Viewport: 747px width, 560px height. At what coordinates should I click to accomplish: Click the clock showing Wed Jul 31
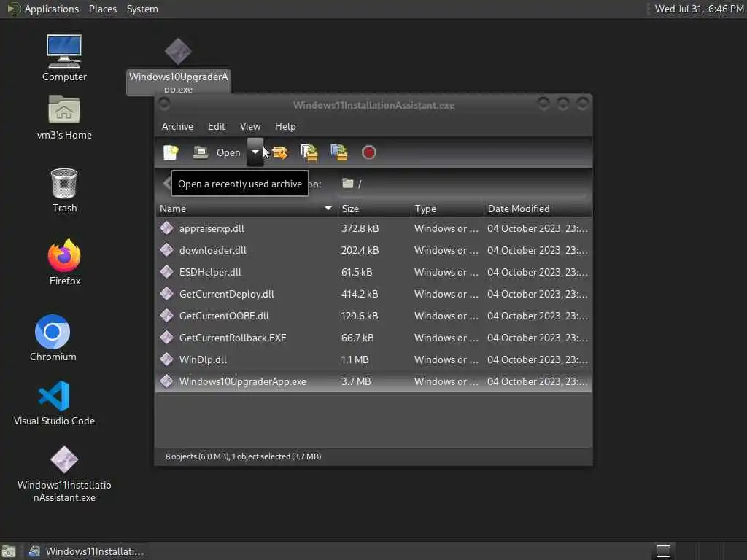tap(699, 9)
